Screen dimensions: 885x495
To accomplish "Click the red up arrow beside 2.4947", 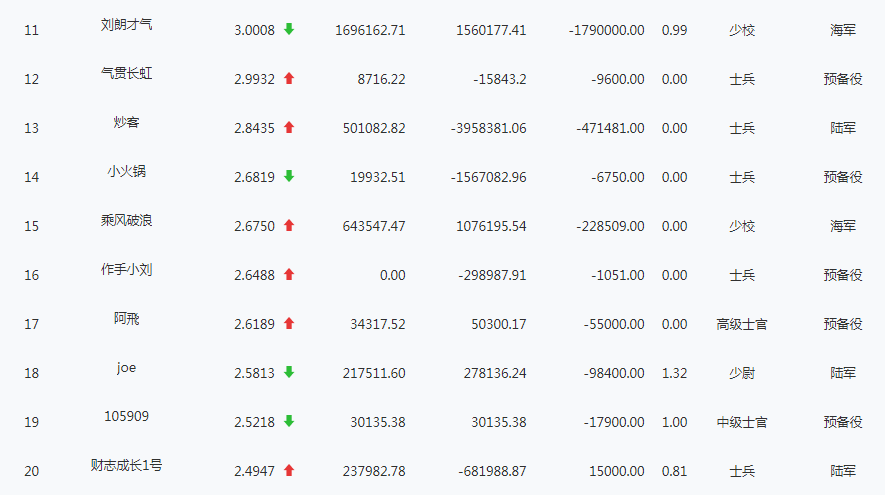I will pyautogui.click(x=289, y=471).
